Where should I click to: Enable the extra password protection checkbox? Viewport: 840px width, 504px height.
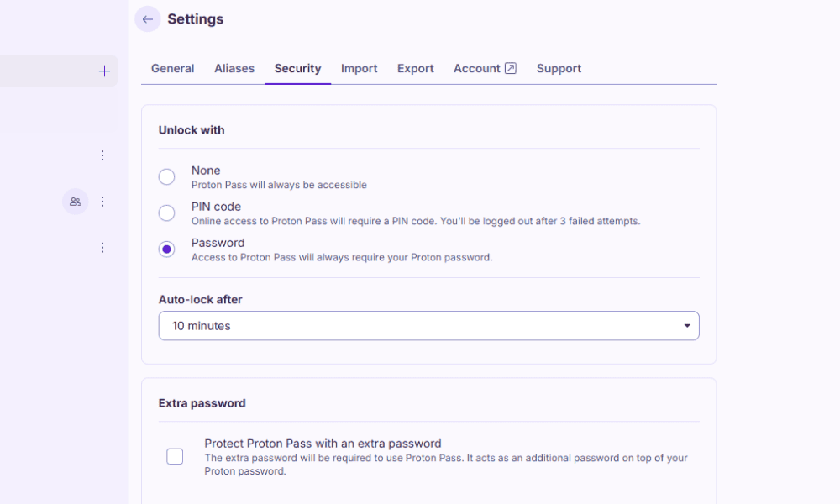(x=175, y=456)
